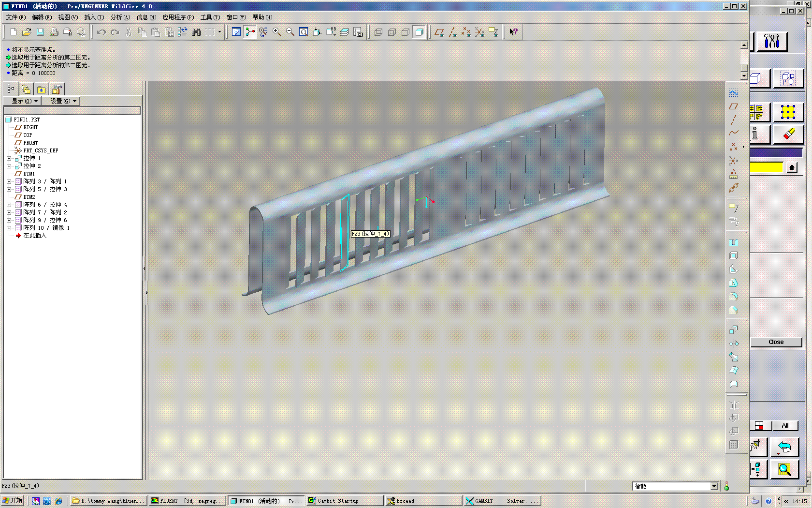Open the 分析 menu
This screenshot has height=508, width=812.
(120, 17)
